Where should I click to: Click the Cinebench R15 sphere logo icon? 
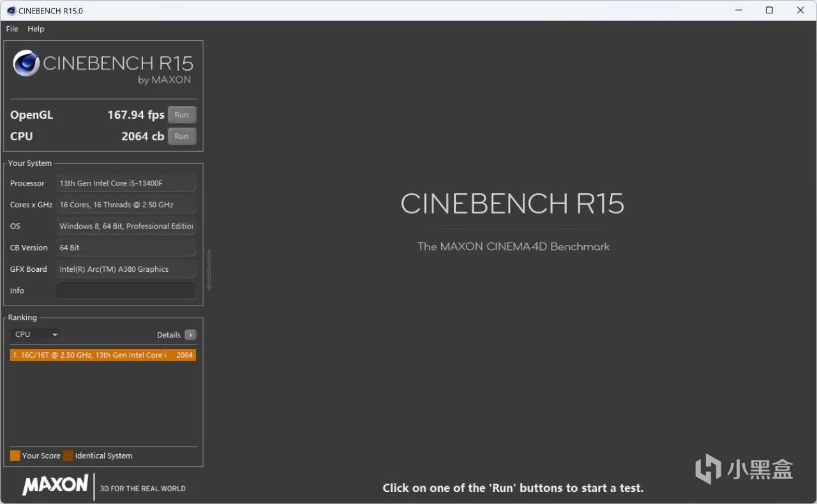(26, 63)
